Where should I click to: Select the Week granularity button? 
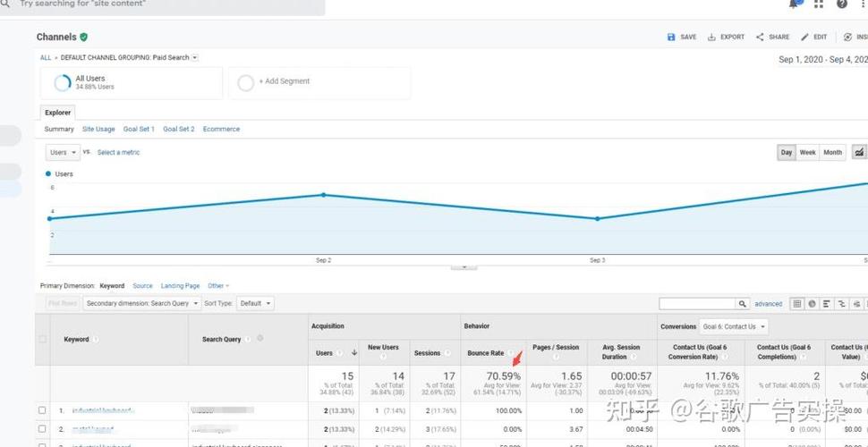[807, 153]
